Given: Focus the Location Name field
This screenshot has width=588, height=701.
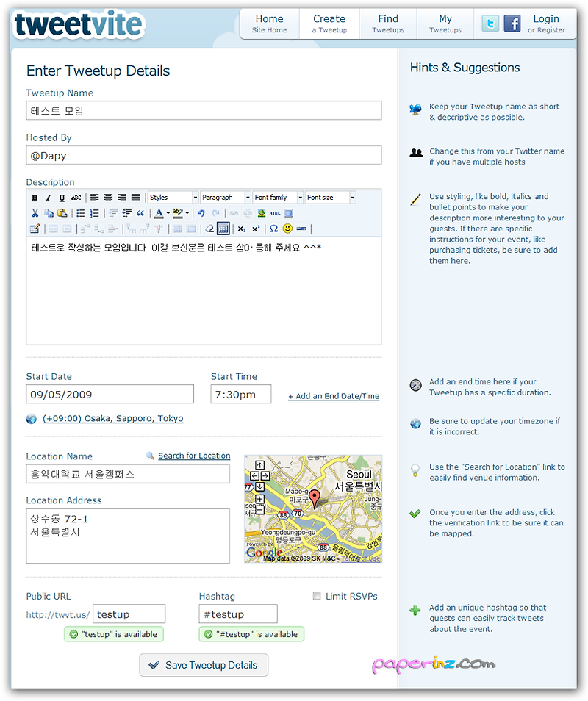Looking at the screenshot, I should pos(128,474).
